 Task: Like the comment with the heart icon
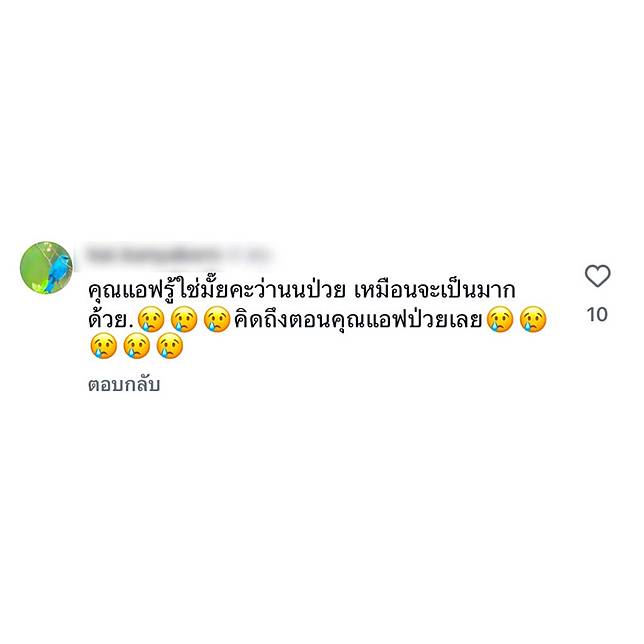click(597, 276)
